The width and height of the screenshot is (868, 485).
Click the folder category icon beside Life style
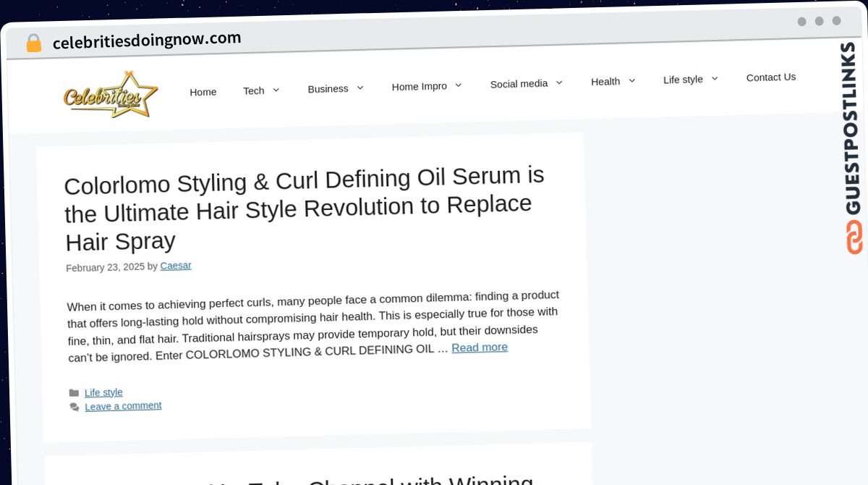click(74, 393)
